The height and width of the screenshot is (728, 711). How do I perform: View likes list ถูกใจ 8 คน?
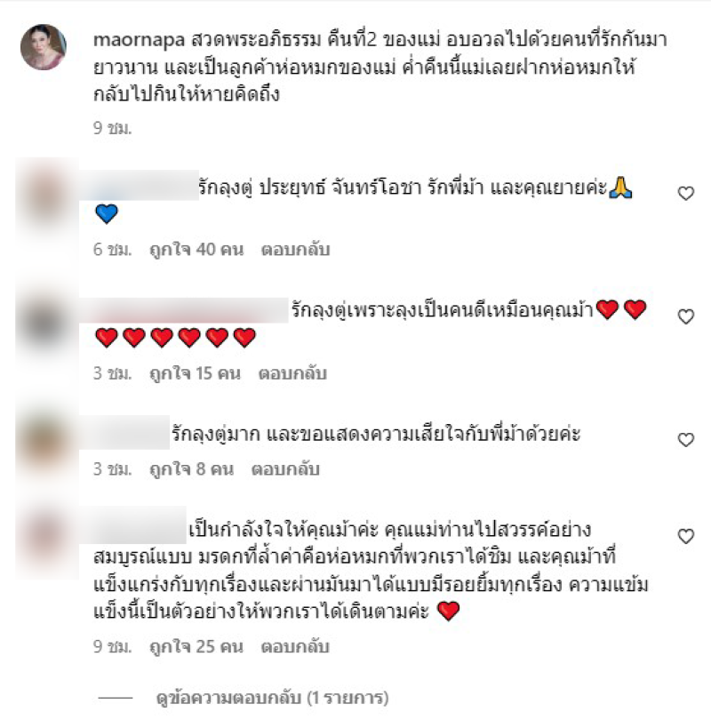[x=191, y=469]
